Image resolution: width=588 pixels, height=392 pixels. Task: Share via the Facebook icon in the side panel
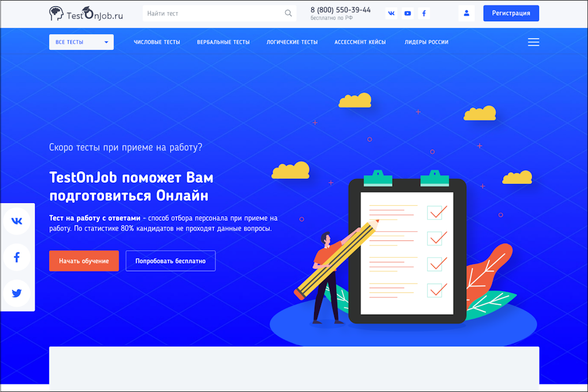(17, 257)
